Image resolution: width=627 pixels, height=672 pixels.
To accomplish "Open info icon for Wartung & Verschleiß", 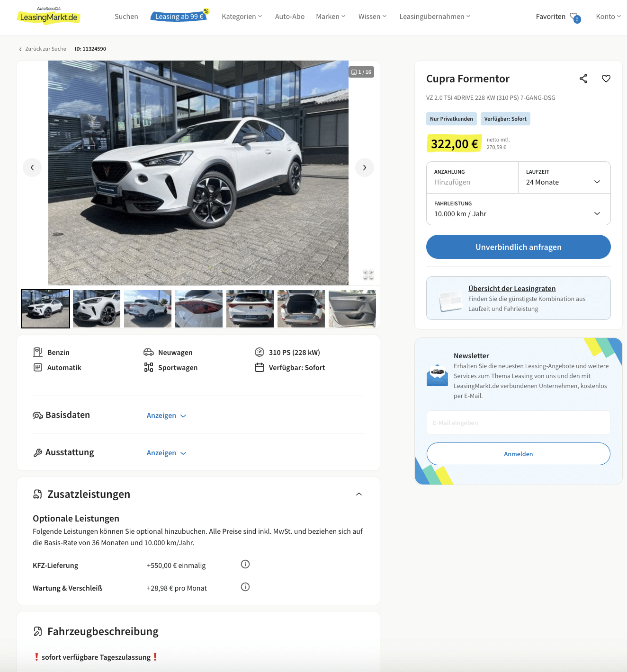I will (245, 587).
